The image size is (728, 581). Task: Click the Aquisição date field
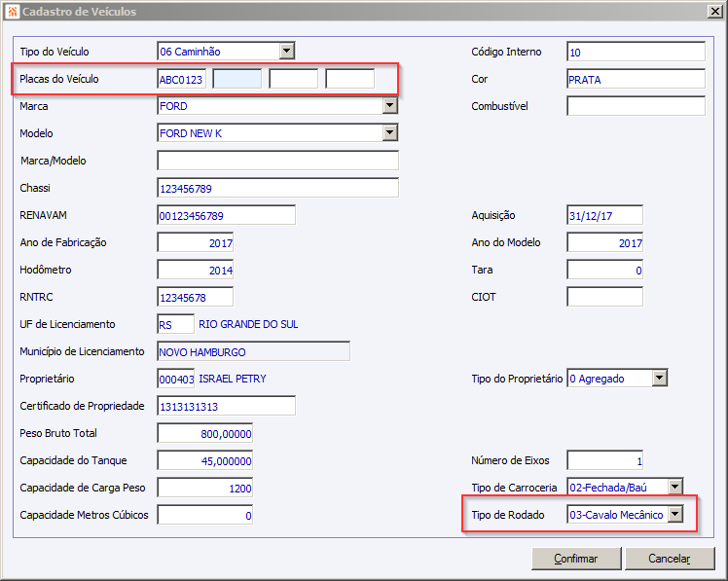[x=604, y=215]
